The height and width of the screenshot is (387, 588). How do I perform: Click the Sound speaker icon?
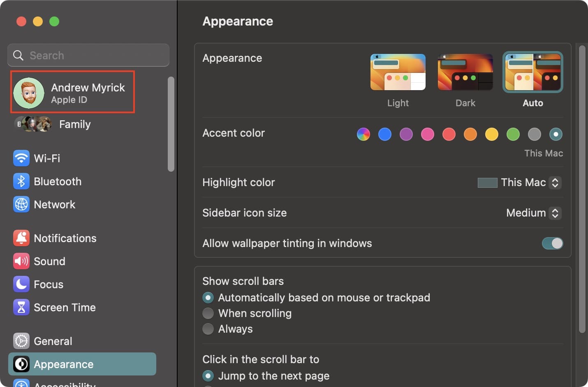(x=21, y=261)
